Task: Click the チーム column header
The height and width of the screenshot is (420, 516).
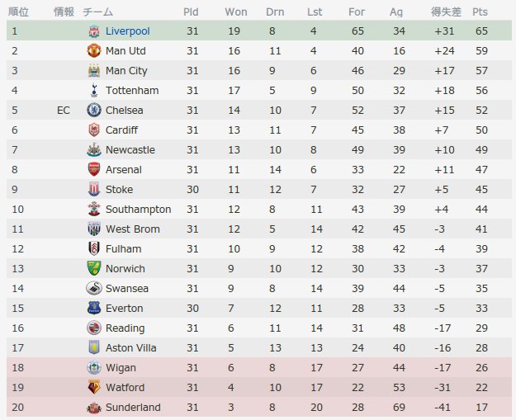Action: (97, 12)
